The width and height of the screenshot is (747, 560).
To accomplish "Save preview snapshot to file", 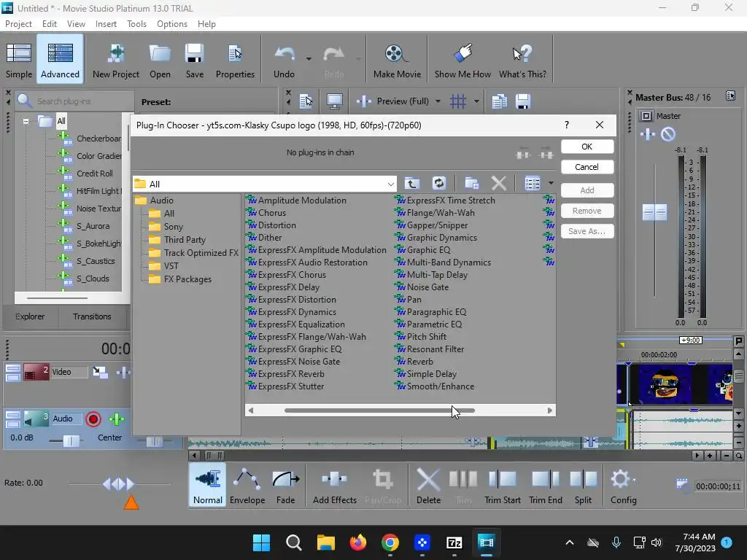I will [522, 101].
